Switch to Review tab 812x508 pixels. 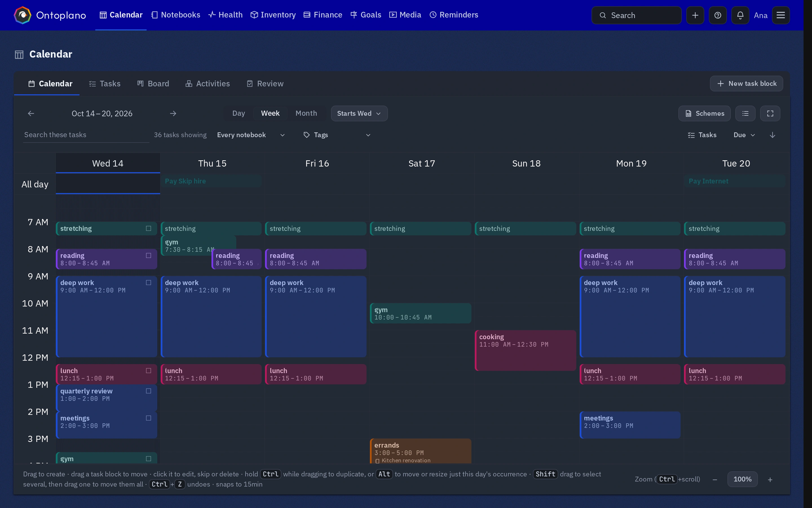point(265,84)
